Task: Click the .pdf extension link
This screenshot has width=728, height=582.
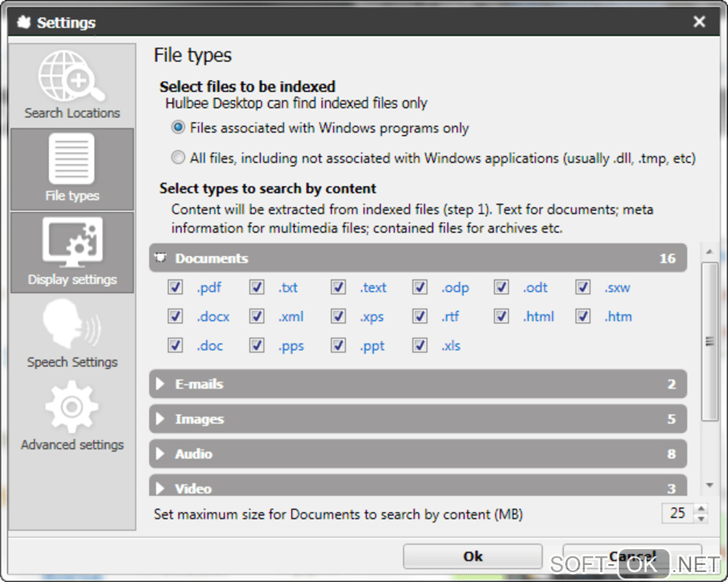Action: click(209, 287)
